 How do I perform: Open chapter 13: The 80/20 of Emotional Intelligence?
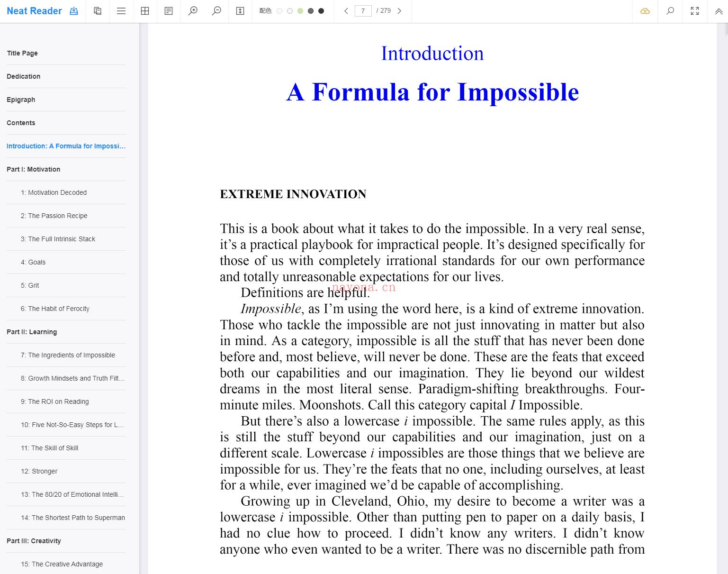pos(66,494)
